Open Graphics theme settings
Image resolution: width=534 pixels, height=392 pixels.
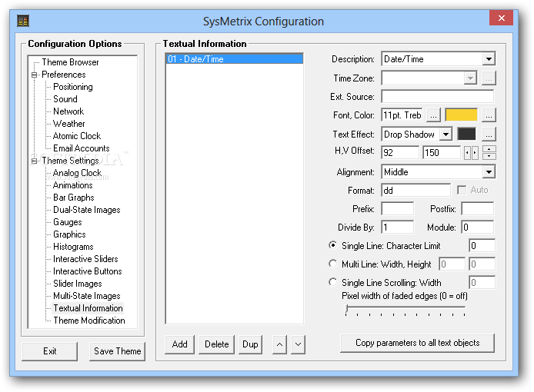tap(69, 234)
